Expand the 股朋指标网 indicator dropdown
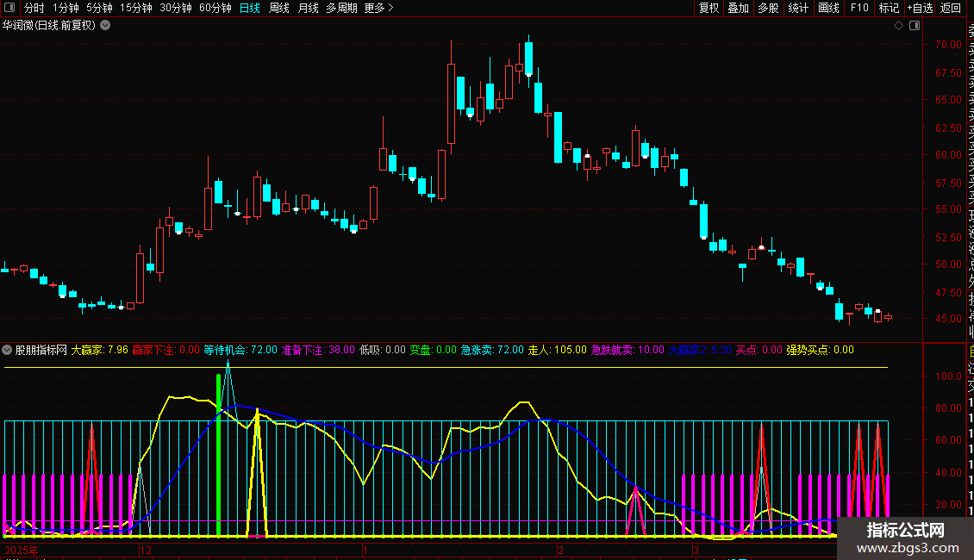This screenshot has height=560, width=974. [x=8, y=350]
